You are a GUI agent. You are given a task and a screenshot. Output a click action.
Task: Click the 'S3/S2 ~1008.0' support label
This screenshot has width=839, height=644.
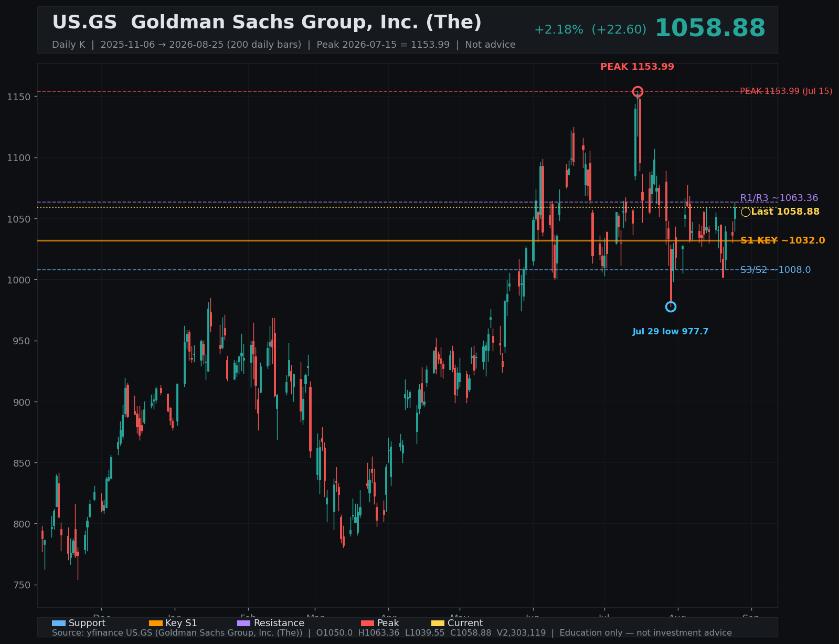(776, 270)
